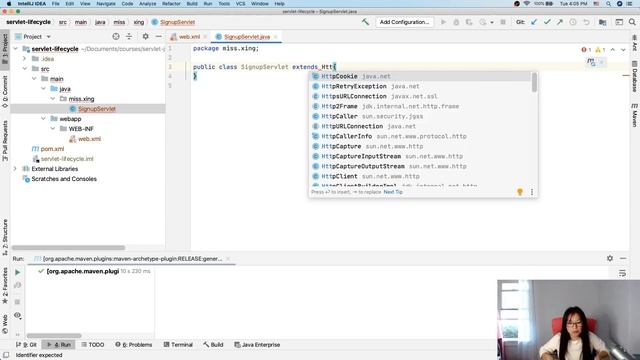Screen dimensions: 640x360
Task: Click the stop icon in Run panel
Action: [17, 302]
